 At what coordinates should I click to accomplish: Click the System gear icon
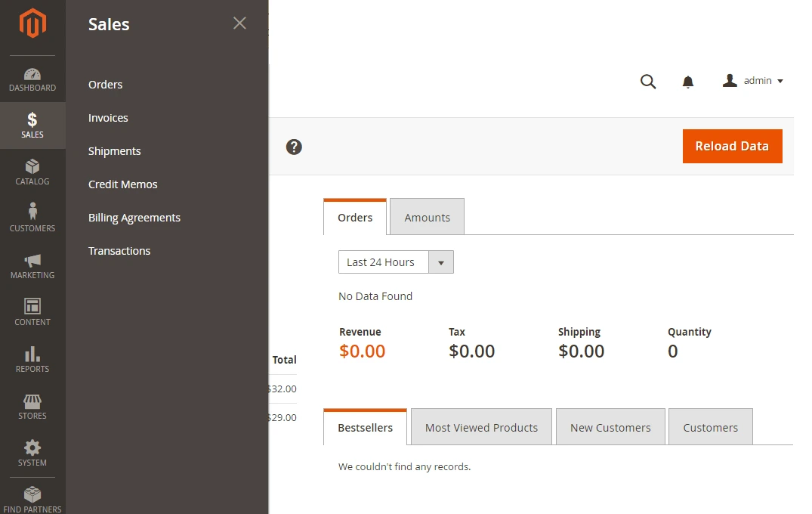pos(32,452)
